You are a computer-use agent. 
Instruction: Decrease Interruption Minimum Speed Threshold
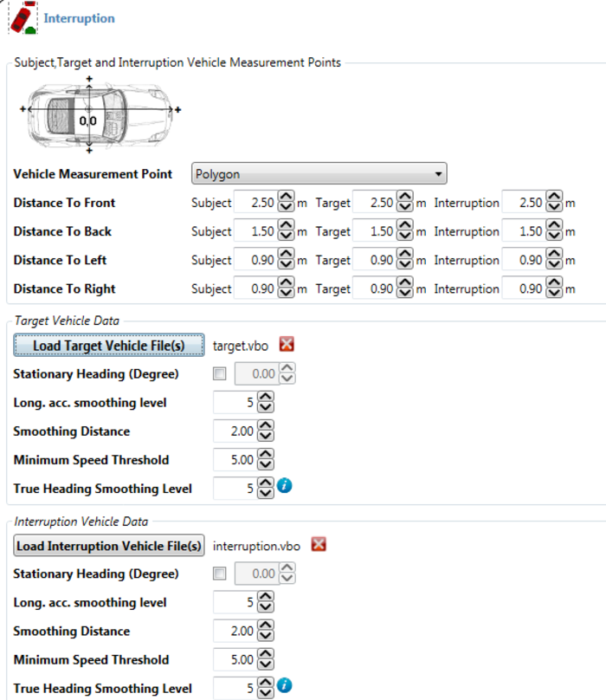tap(266, 664)
